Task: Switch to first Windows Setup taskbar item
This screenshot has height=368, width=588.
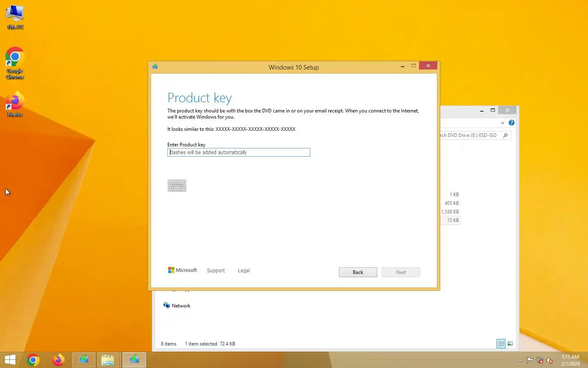Action: pos(84,360)
